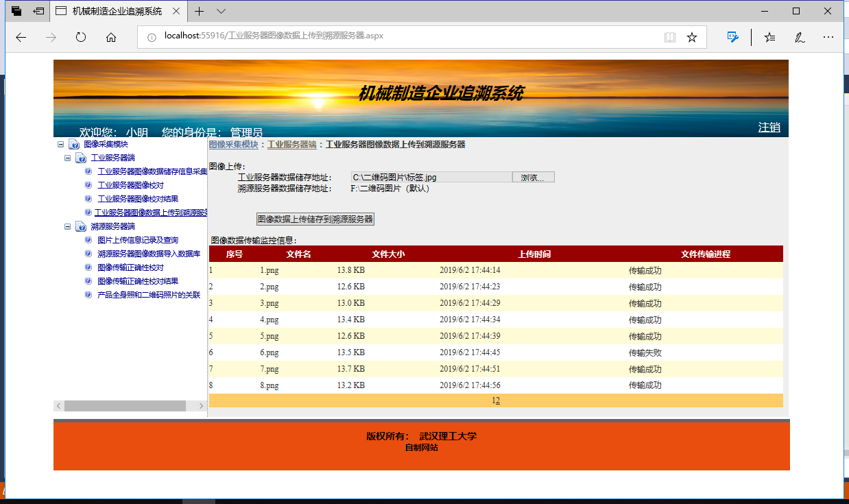Screen dimensions: 849x504
Task: Click the browser refresh icon
Action: click(81, 37)
